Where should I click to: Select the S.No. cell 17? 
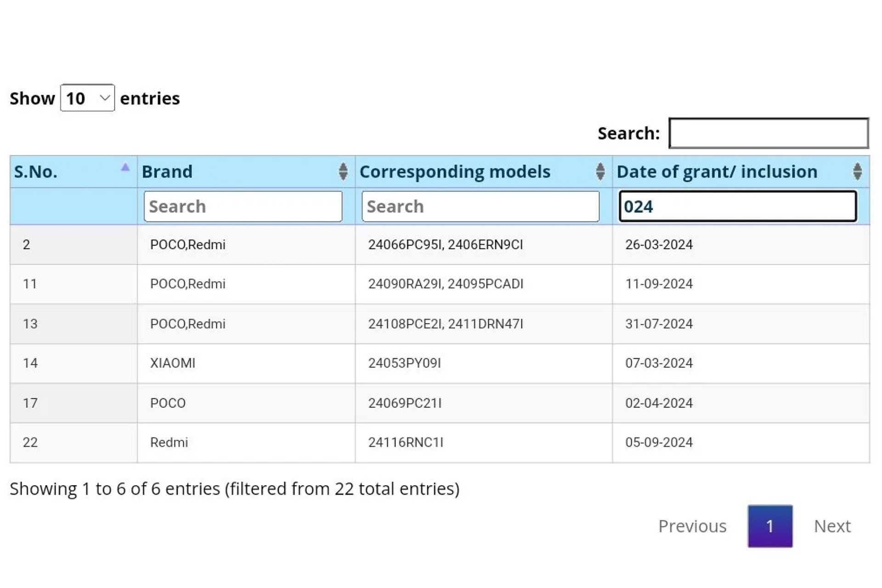73,403
